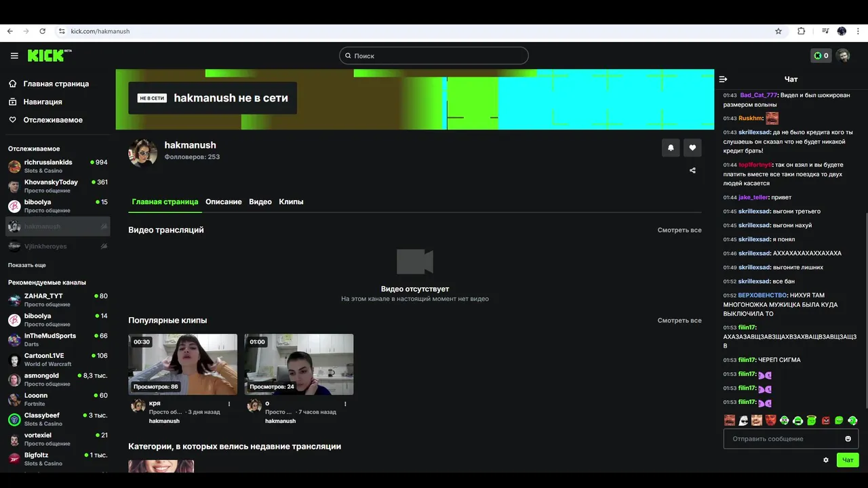Select the Главная страница channel tab
The image size is (868, 488).
point(165,202)
